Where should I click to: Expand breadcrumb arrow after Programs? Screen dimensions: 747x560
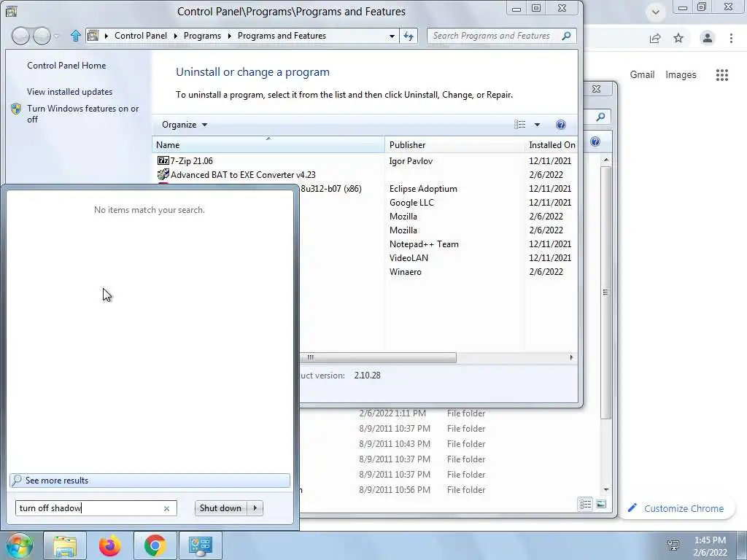(229, 36)
